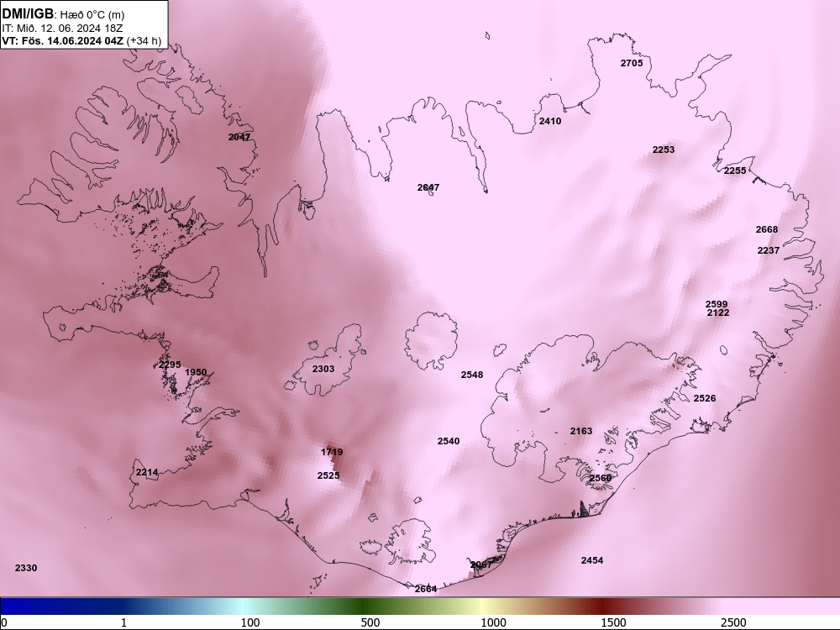Click the 2237 height value
This screenshot has width=840, height=630.
769,250
